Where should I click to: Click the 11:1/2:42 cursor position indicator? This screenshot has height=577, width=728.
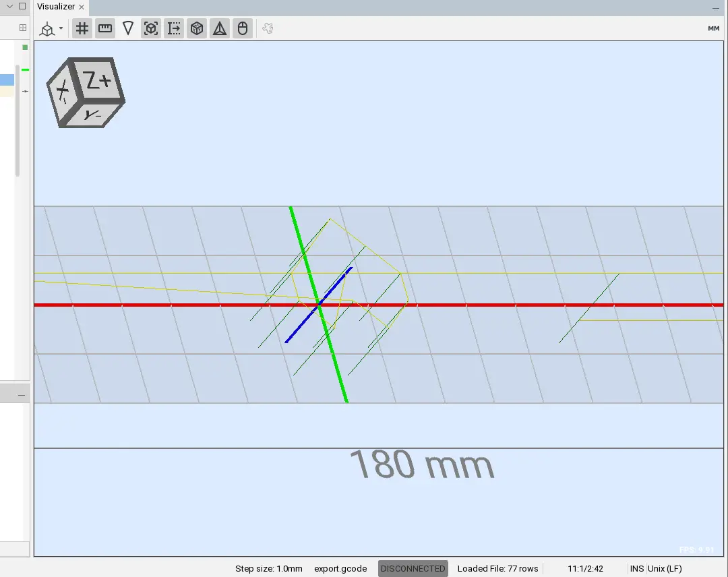[585, 569]
